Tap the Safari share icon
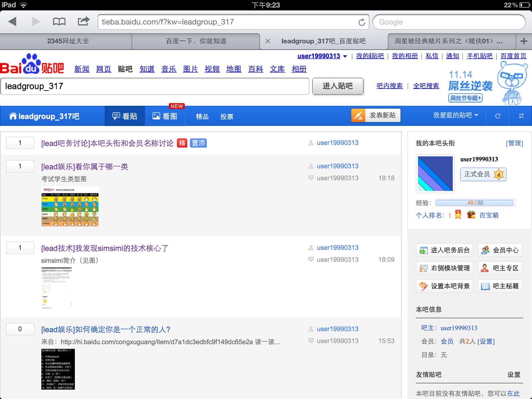532x399 pixels. point(83,21)
